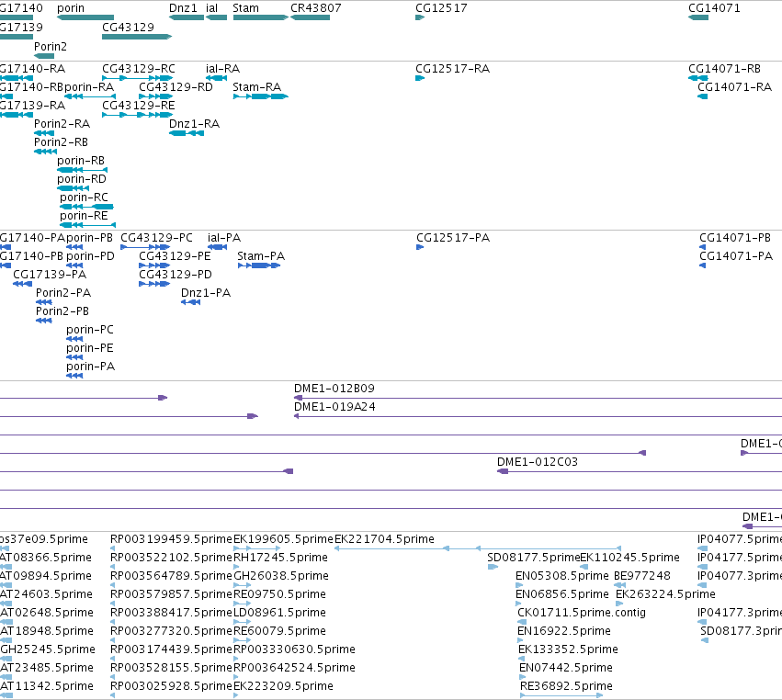
Task: Select clone DME1-012B09
Action: [538, 398]
